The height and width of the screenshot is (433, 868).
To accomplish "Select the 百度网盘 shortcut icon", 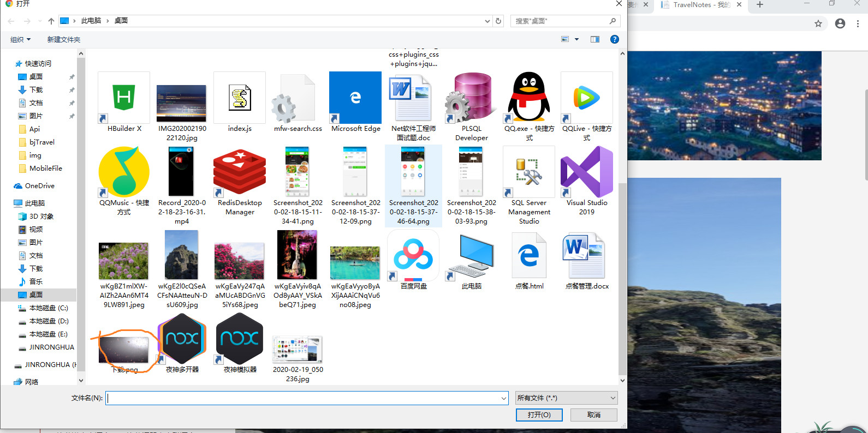I will click(x=413, y=255).
